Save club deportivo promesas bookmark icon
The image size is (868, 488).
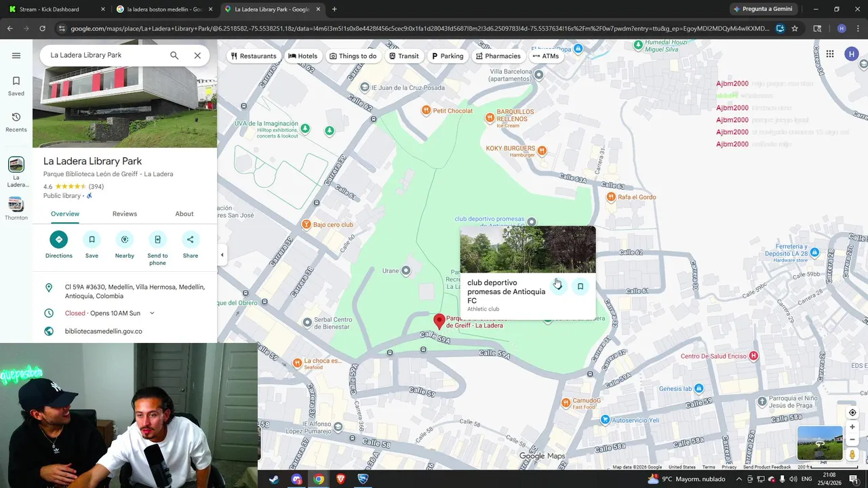coord(580,286)
